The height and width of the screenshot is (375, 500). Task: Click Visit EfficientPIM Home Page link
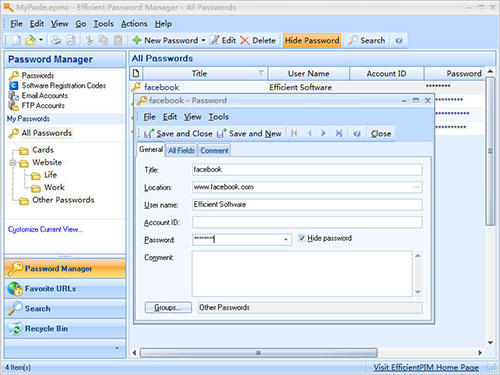[x=426, y=367]
